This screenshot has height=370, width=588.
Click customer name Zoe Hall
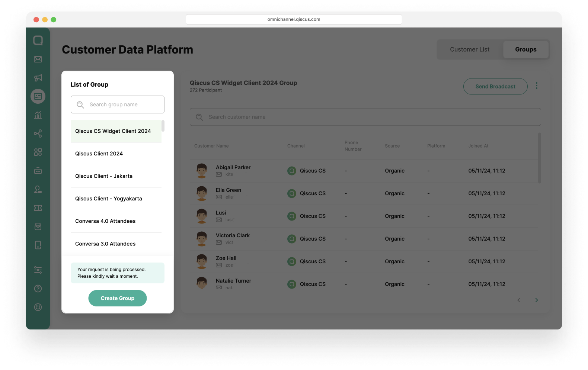(x=226, y=258)
